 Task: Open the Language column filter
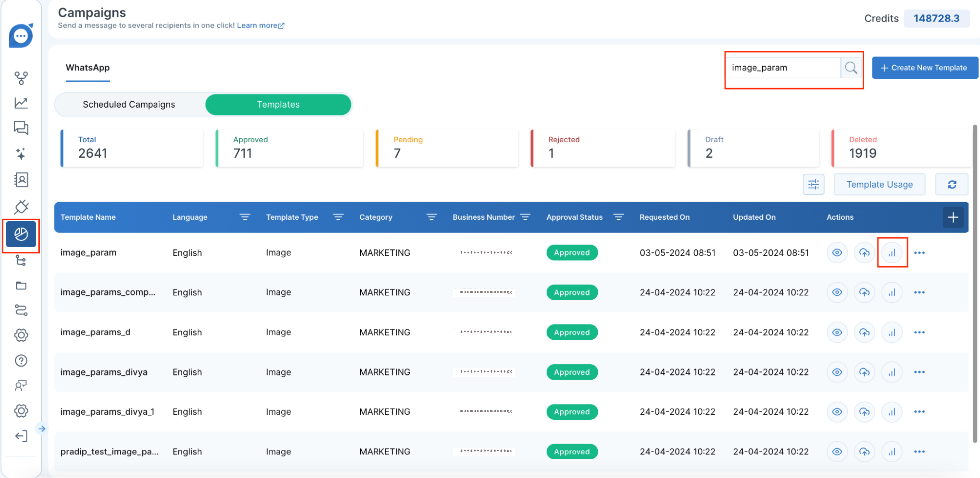pyautogui.click(x=245, y=217)
